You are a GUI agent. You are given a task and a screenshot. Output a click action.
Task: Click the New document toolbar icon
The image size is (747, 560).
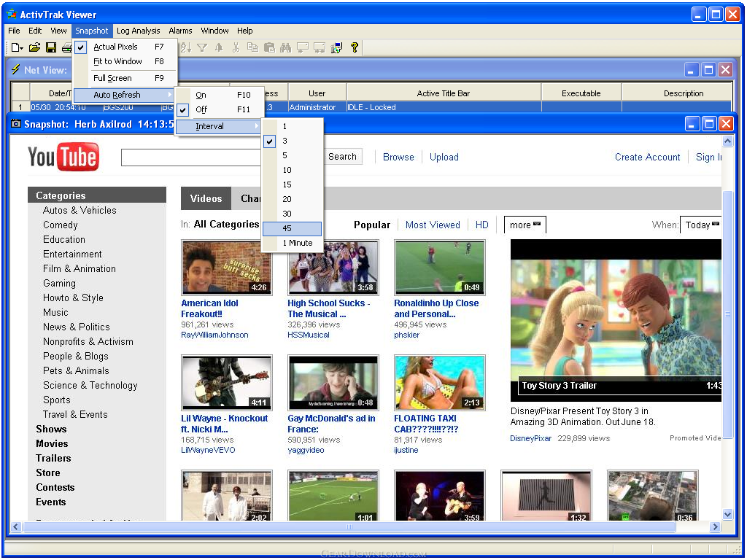(x=16, y=47)
